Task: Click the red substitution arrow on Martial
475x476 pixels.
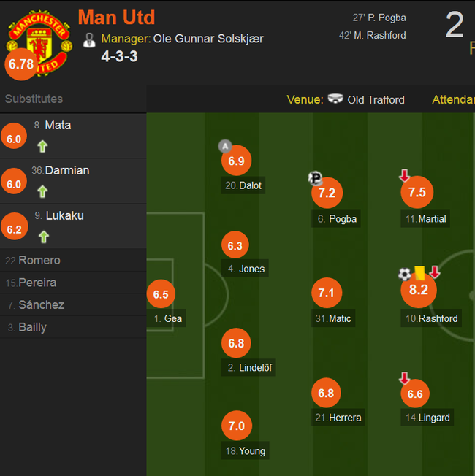Action: (404, 175)
